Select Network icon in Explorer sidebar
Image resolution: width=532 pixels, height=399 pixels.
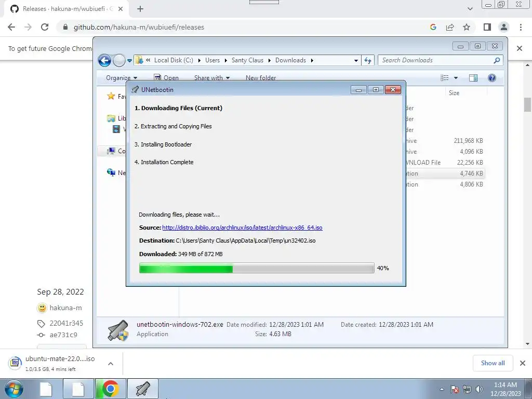(111, 172)
